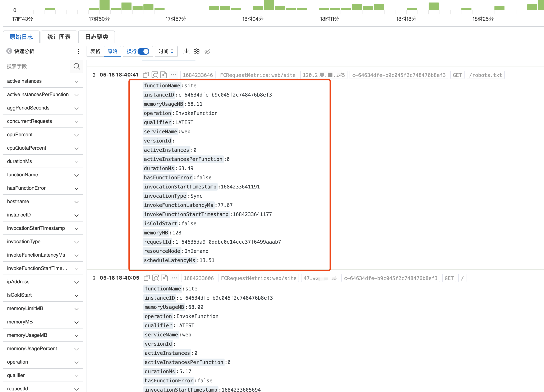Image resolution: width=544 pixels, height=392 pixels.
Task: Click the histogram bar after 17时50分
Action: pos(105,5)
